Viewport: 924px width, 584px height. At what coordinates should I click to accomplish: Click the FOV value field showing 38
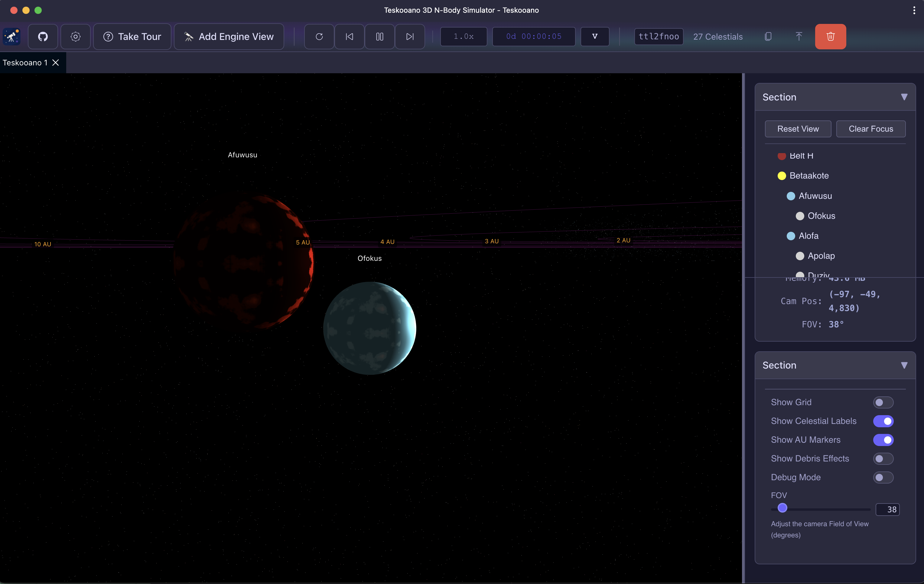[887, 510]
